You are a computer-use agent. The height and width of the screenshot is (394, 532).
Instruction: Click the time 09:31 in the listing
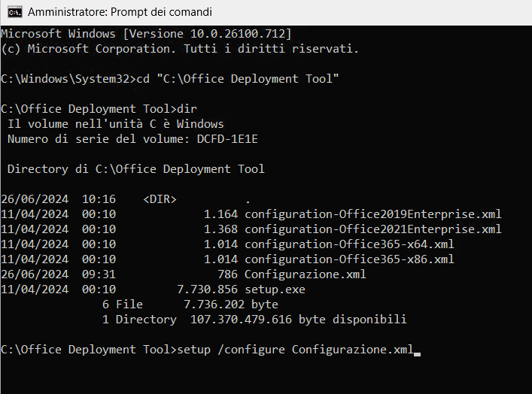click(99, 274)
